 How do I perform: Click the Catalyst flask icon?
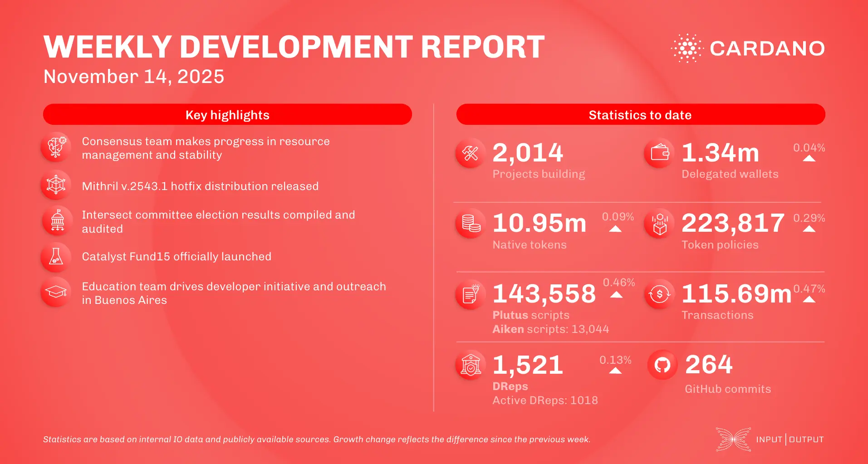point(55,257)
